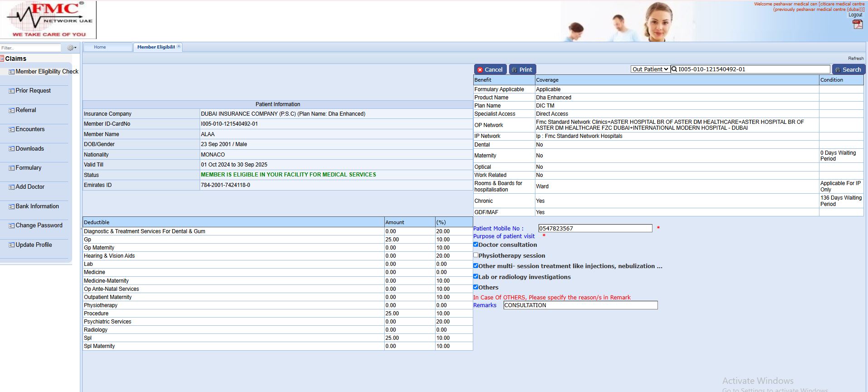Click the Referral sidebar icon
This screenshot has height=392, width=868.
pos(11,110)
